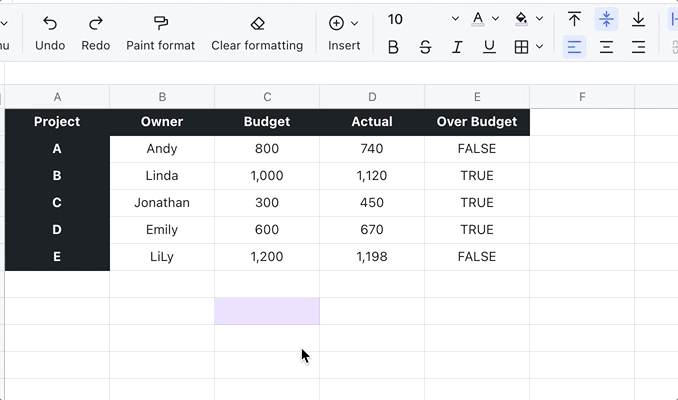
Task: Click the fill color bucket
Action: tap(521, 19)
